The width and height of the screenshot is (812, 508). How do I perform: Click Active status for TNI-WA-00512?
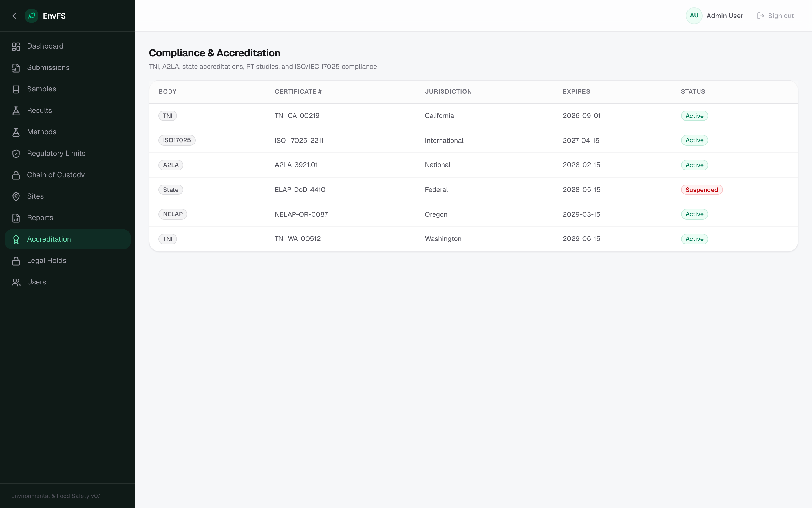coord(694,239)
